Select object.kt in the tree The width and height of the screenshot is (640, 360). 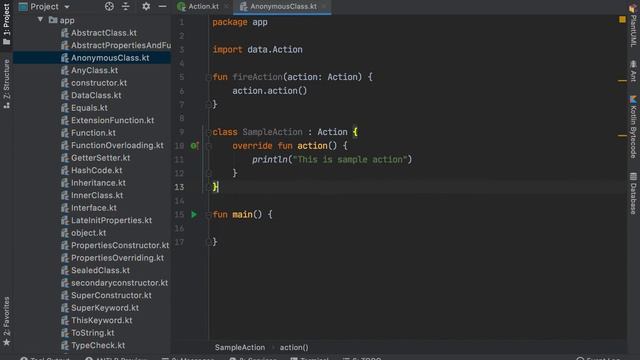coord(88,233)
